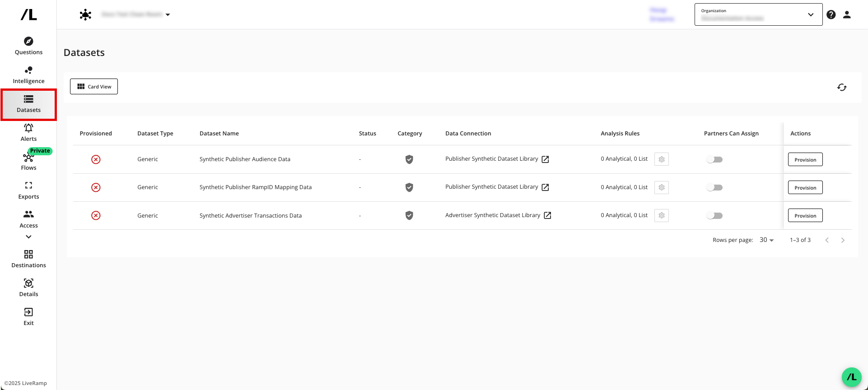Open the user account profile icon
The image size is (868, 390).
(x=847, y=14)
